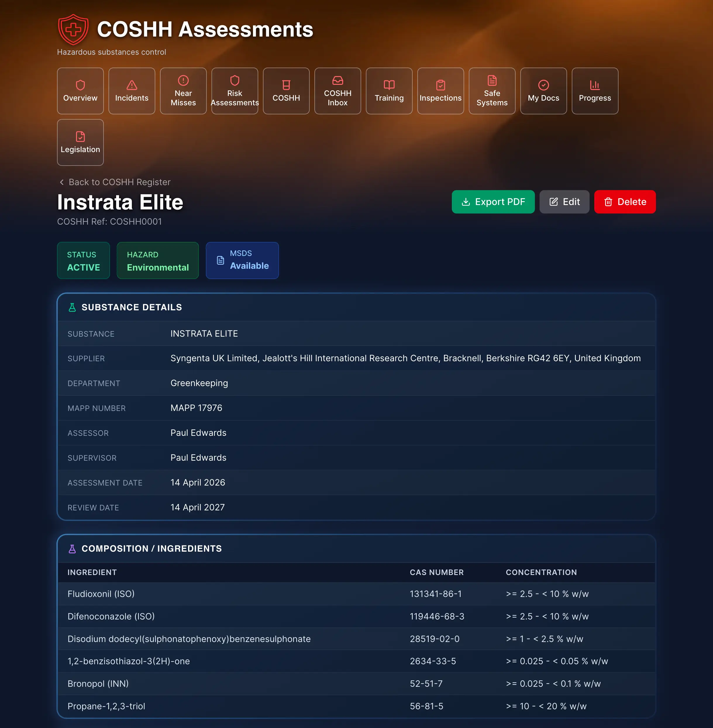This screenshot has width=713, height=728.
Task: Click the Training book icon
Action: tap(389, 85)
